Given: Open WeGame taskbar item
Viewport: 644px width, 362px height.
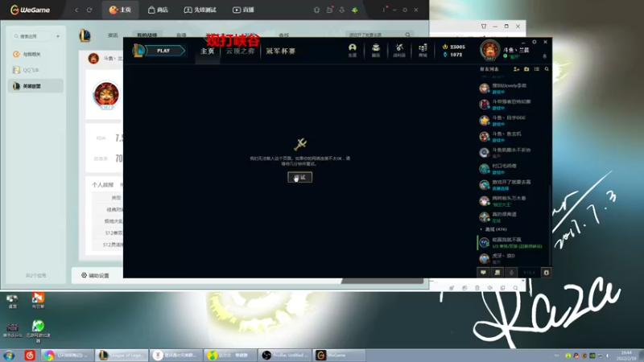Looking at the screenshot, I should point(339,355).
